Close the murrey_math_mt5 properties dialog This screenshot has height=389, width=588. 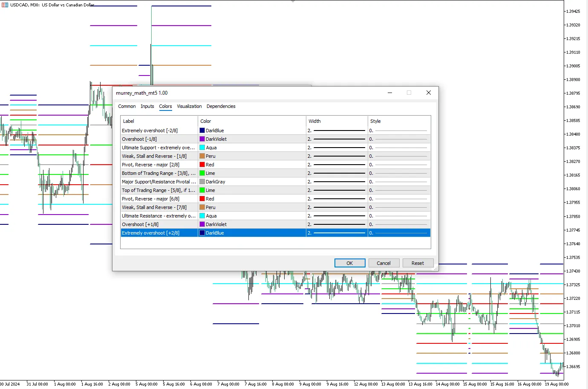(428, 93)
